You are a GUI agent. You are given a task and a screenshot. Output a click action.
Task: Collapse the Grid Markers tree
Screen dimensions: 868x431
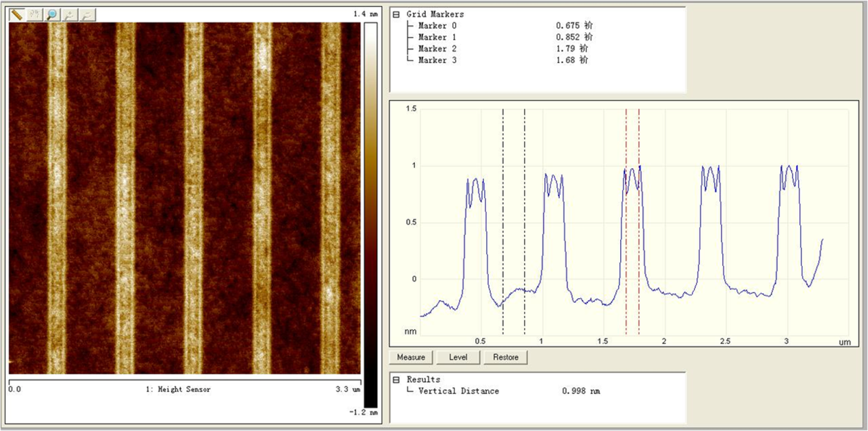(396, 14)
